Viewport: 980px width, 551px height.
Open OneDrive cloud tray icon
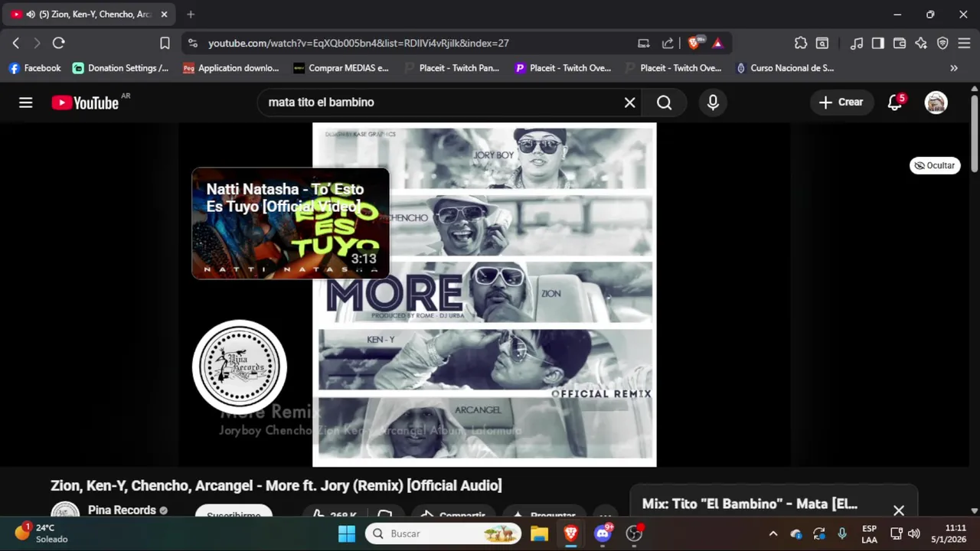point(796,533)
